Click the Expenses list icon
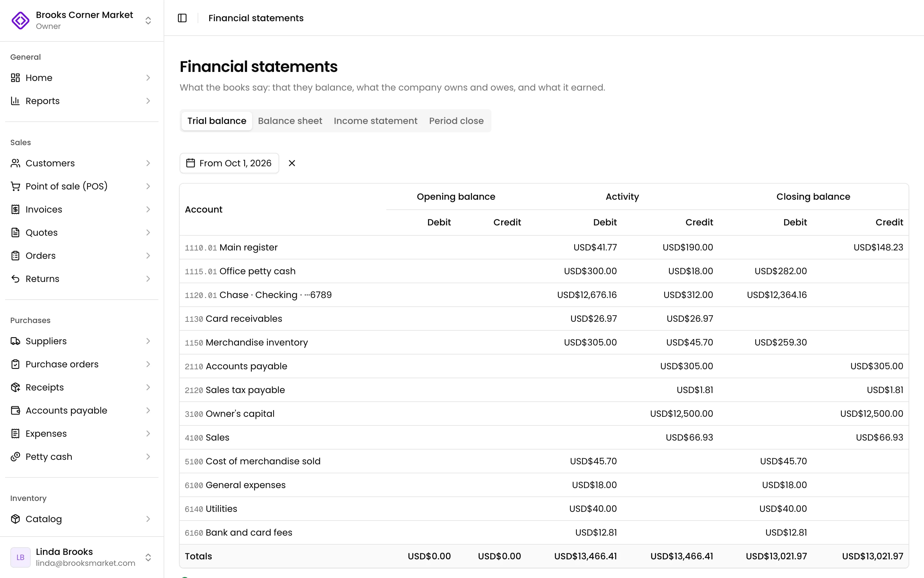 pos(15,433)
